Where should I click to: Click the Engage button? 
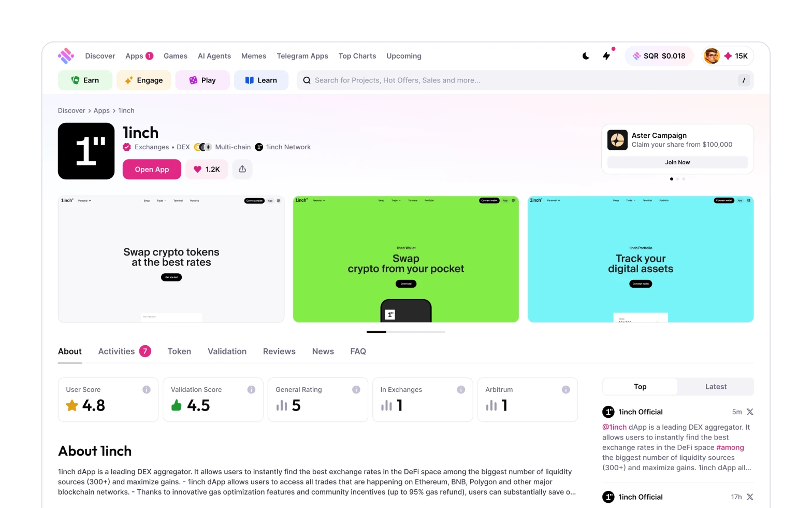coord(144,80)
